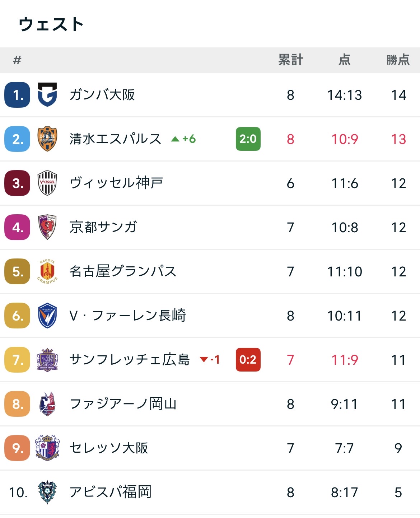Tap the V-Varen Nagasaki shield crest

[x=47, y=316]
